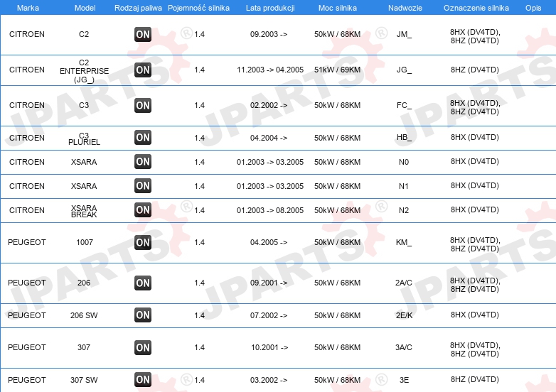This screenshot has height=392, width=556.
Task: Click the Oznaczenie silnika column header
Action: coord(476,8)
